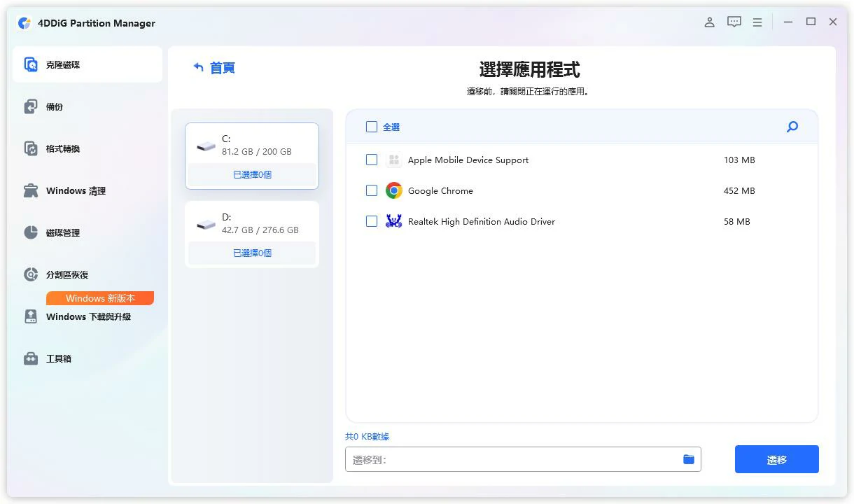Click the toolbox icon
The image size is (854, 504).
(x=31, y=358)
